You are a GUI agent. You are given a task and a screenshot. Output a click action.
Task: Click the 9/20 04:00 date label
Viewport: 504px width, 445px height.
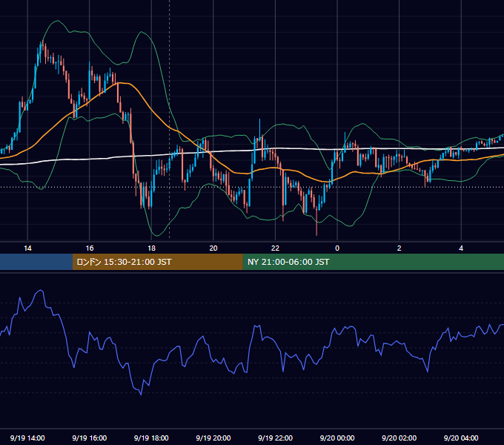click(461, 438)
